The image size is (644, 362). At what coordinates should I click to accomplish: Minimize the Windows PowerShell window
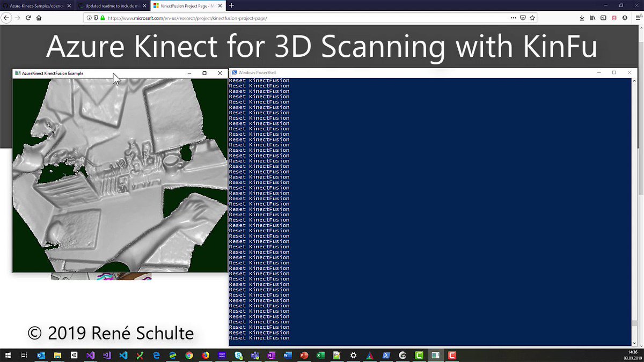598,72
